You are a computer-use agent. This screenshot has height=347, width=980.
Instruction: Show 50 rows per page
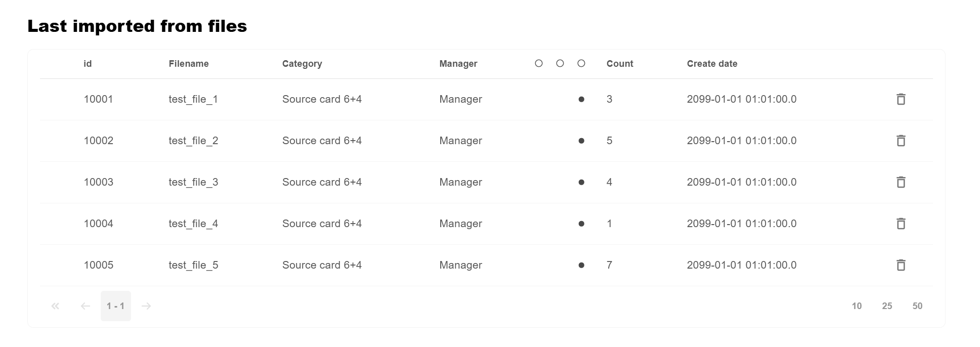[917, 306]
